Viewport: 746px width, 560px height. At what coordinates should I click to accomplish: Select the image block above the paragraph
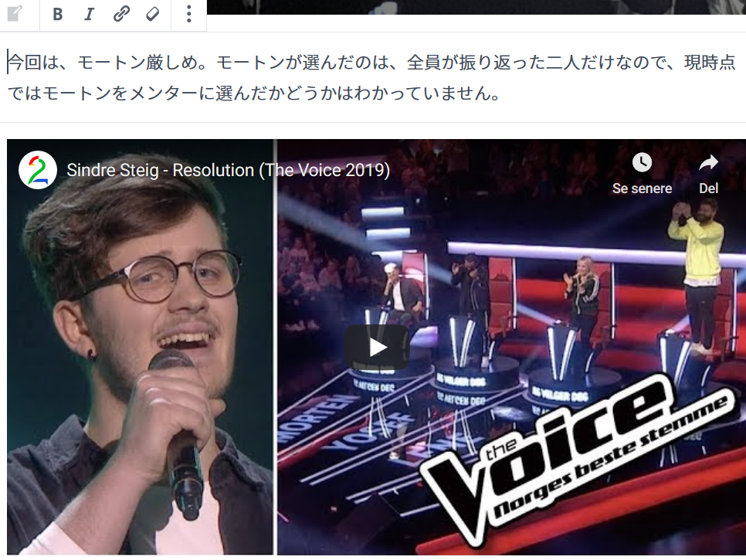(x=476, y=7)
